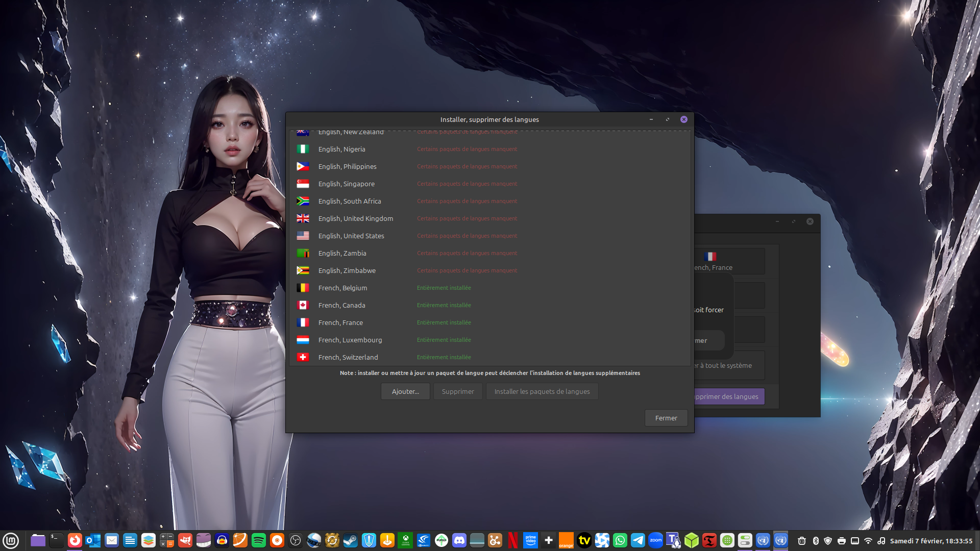Viewport: 980px width, 551px height.
Task: Select English, United States in list
Action: pos(351,236)
